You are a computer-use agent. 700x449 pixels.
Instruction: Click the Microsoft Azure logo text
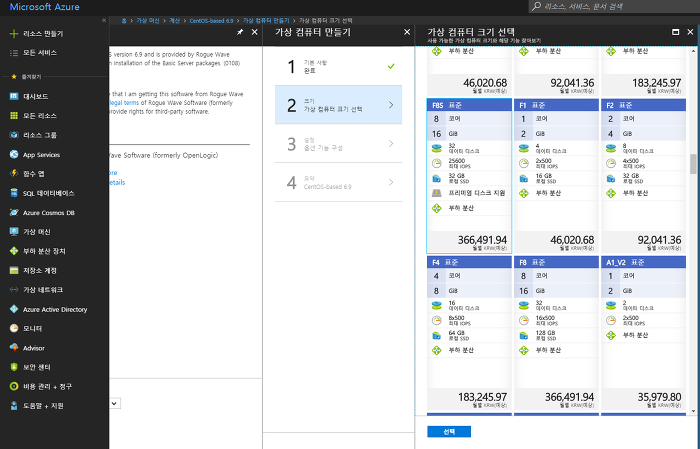point(45,7)
